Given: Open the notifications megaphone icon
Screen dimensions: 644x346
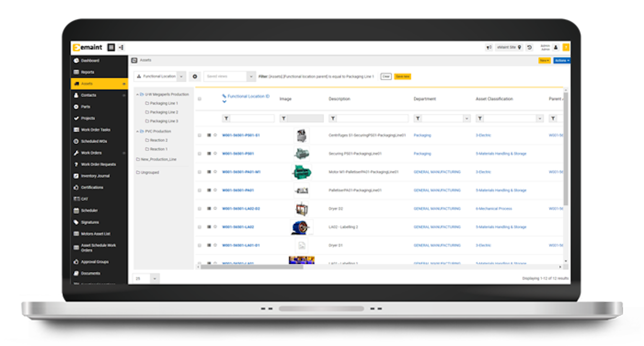Looking at the screenshot, I should pos(489,47).
